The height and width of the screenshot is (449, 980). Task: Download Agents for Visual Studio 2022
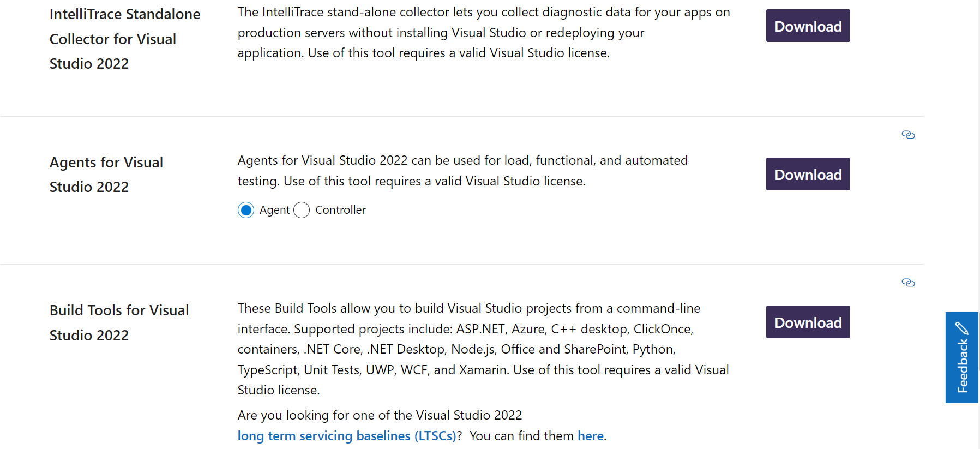[x=808, y=174]
